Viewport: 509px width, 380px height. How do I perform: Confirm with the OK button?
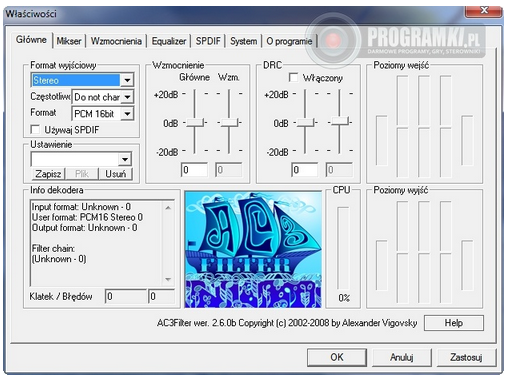coord(337,357)
